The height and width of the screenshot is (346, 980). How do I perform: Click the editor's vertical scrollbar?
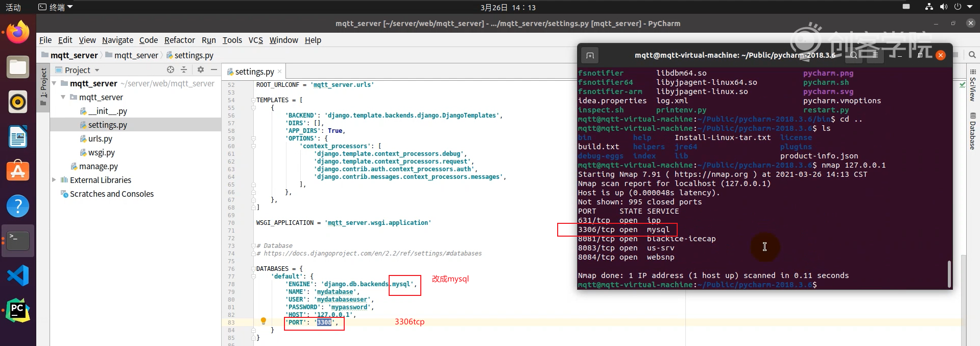[963, 302]
